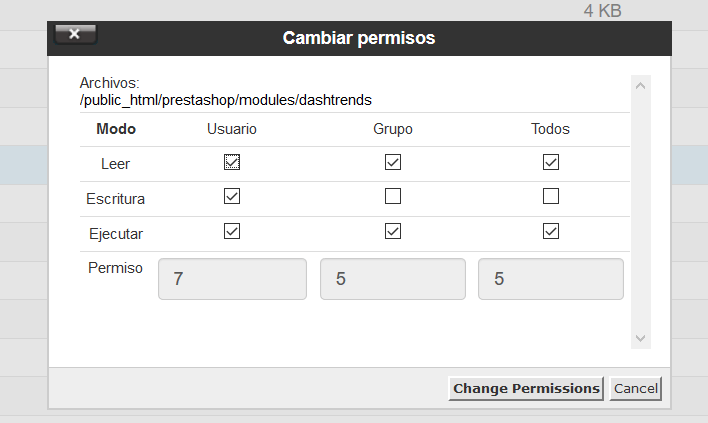Click the scrollbar up arrow in dialog
Viewport: 708px width, 423px height.
640,86
